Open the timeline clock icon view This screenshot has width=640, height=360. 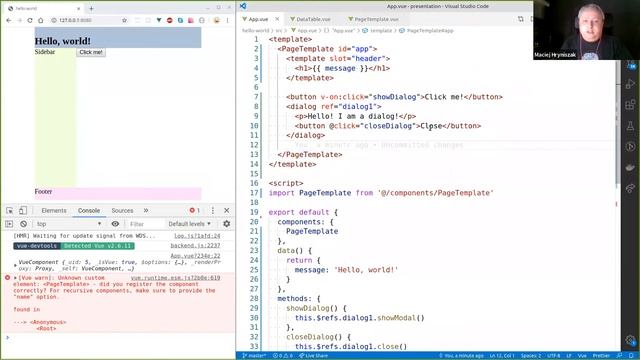point(631,147)
